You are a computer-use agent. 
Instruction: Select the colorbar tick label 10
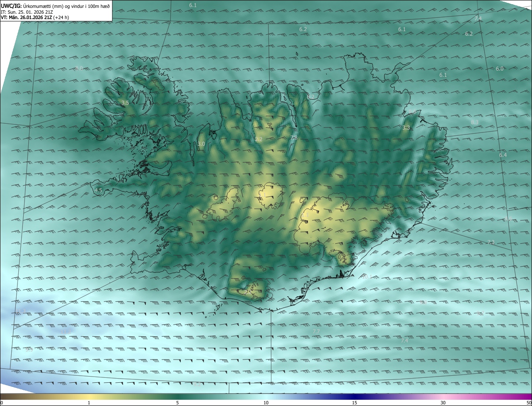click(266, 403)
